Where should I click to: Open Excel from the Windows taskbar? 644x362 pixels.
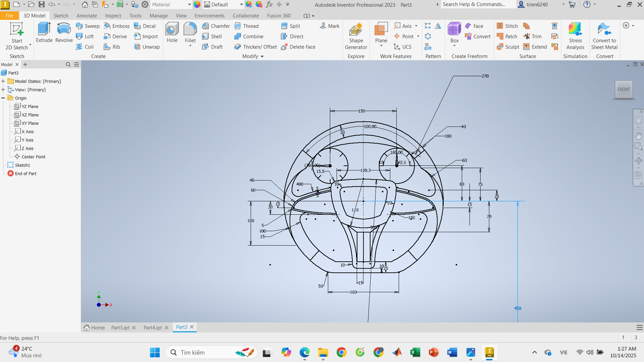(415, 352)
